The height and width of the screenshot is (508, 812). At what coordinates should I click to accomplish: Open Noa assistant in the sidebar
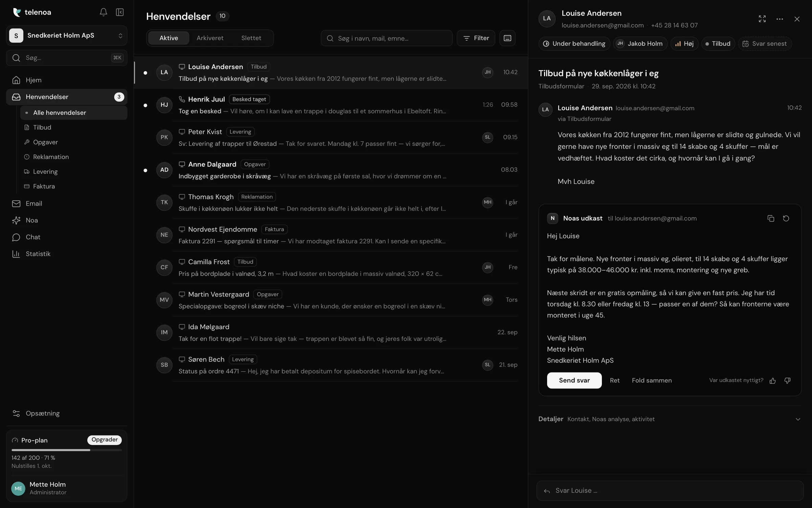[x=67, y=220]
